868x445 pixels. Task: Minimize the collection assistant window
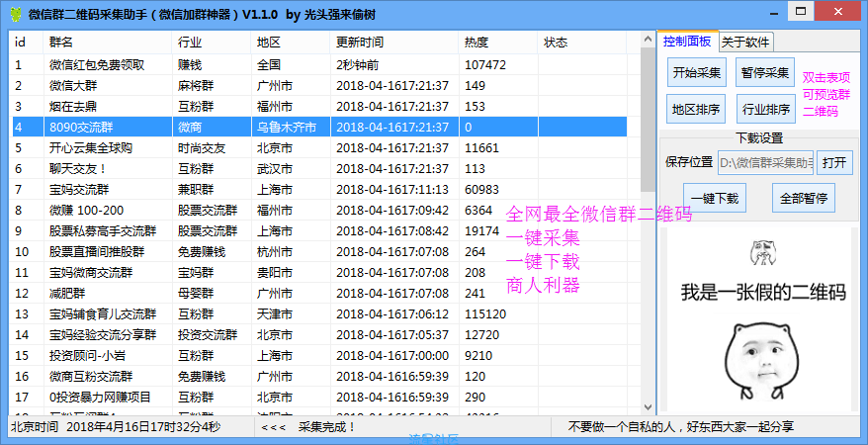[x=775, y=12]
